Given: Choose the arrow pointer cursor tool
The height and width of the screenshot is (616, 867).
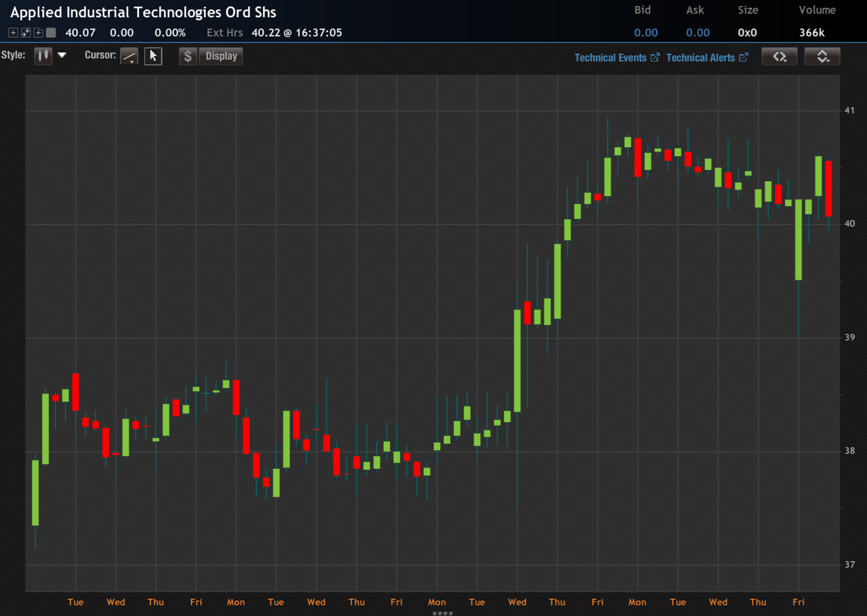Looking at the screenshot, I should pos(153,55).
